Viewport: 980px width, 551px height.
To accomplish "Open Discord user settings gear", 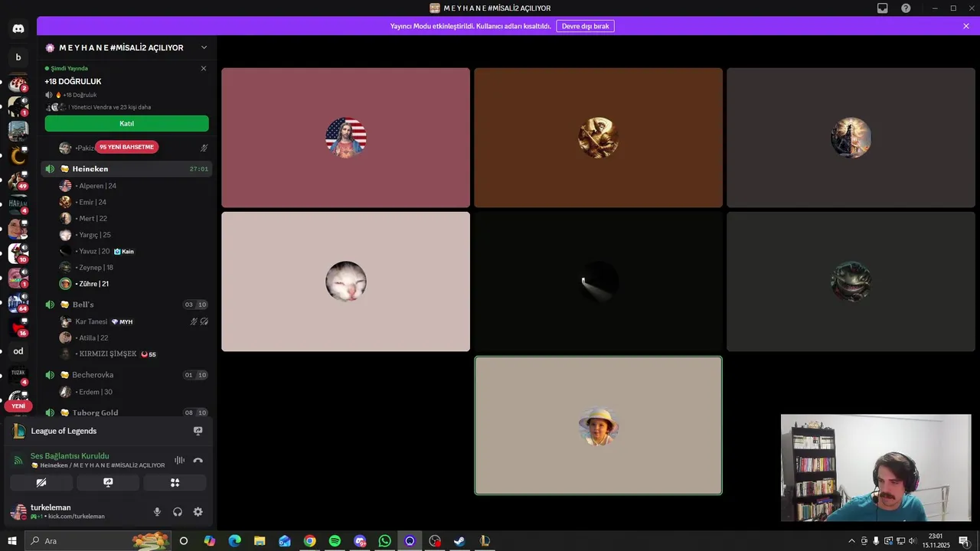I will coord(198,512).
